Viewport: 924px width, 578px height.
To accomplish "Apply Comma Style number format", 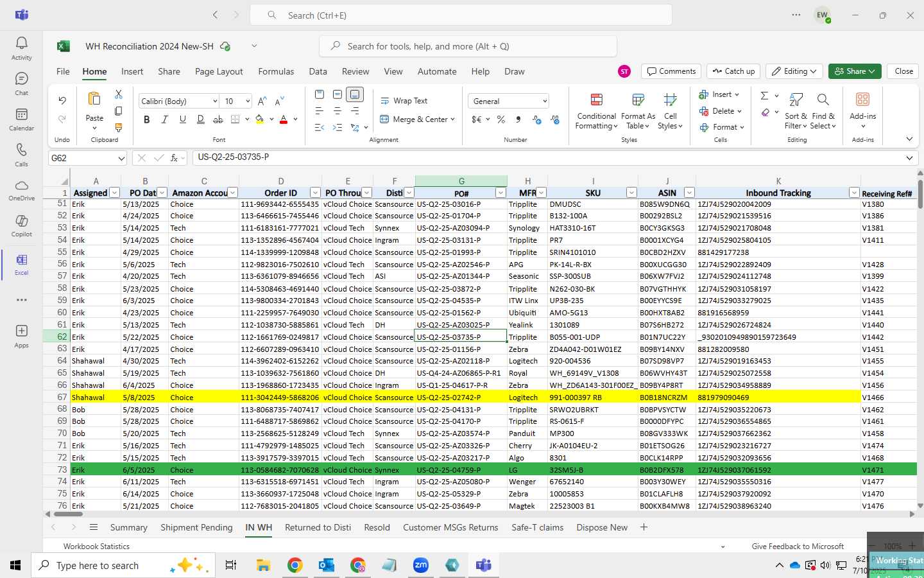I will pyautogui.click(x=518, y=119).
